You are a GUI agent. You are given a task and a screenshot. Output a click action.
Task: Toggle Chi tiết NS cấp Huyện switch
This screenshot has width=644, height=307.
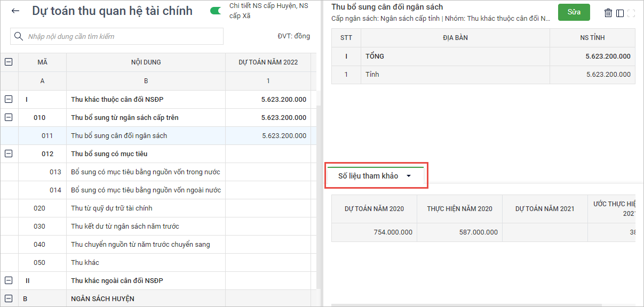[x=216, y=11]
